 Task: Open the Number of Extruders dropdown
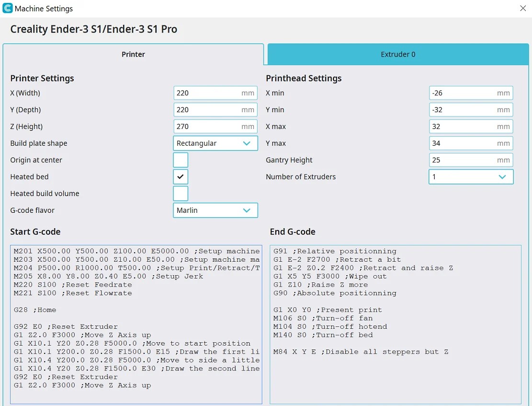coord(471,177)
